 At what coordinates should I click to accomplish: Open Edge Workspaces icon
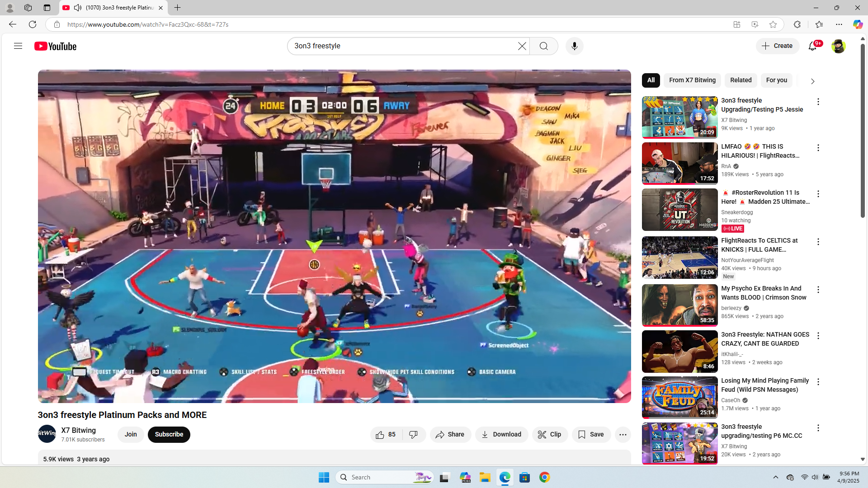(x=28, y=8)
